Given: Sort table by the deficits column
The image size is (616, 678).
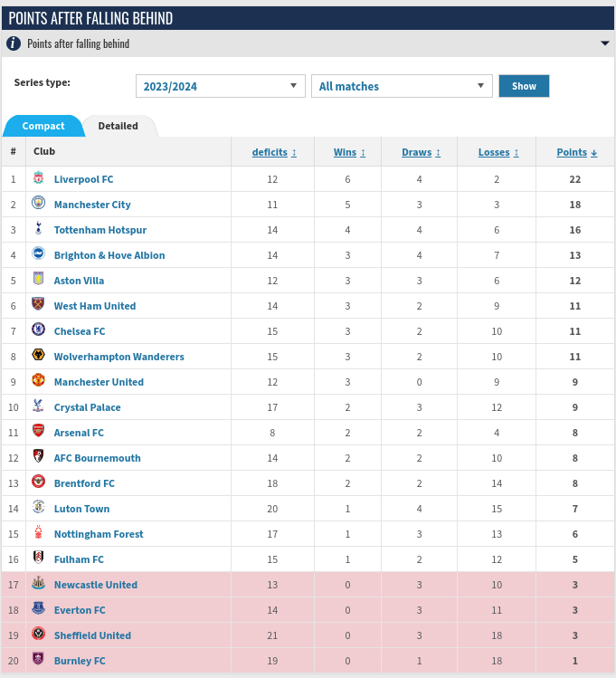Looking at the screenshot, I should pos(274,152).
